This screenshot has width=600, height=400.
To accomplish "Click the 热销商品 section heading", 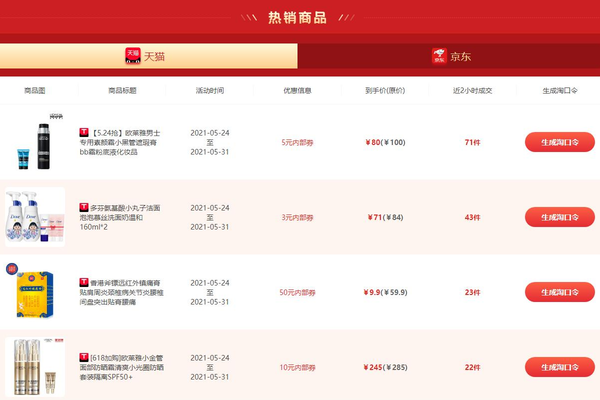I will tap(297, 18).
